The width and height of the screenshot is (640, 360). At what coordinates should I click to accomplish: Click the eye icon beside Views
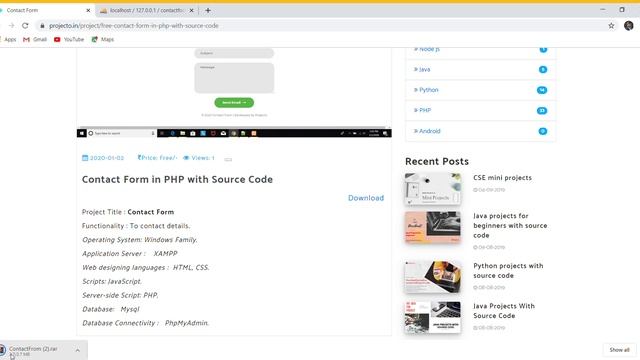tap(186, 158)
